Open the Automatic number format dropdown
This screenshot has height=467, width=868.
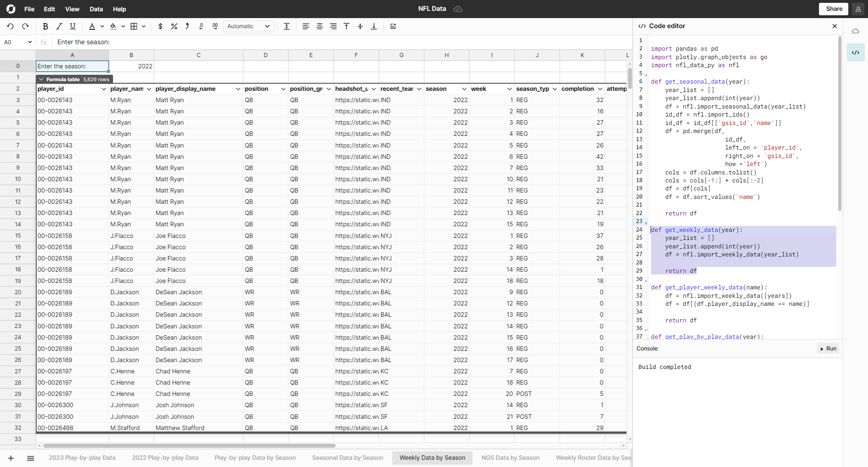click(248, 26)
